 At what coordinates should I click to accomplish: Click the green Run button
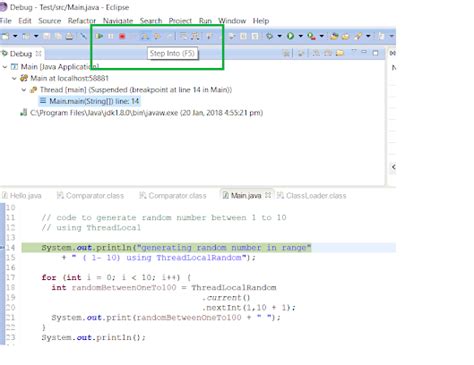coord(290,36)
